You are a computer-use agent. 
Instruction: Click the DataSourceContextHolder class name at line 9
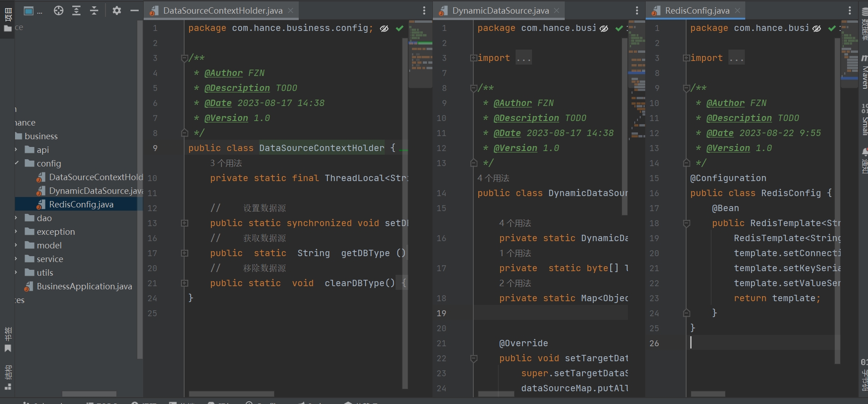(x=321, y=148)
